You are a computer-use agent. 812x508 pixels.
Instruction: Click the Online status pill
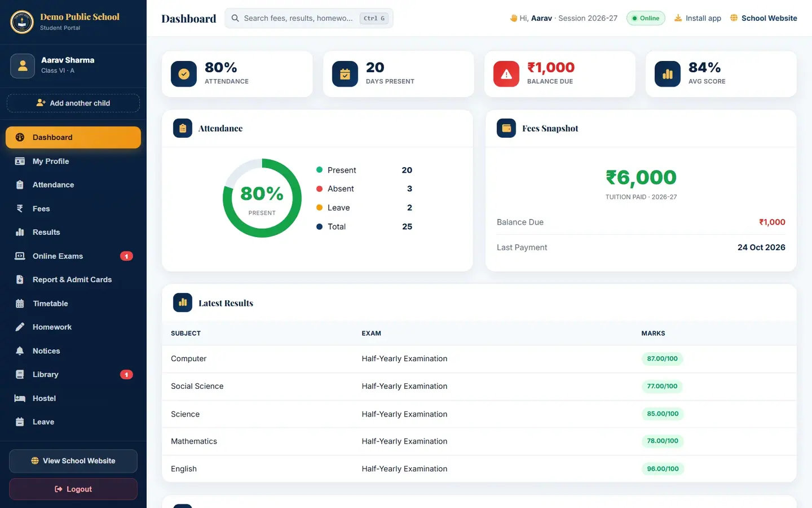646,18
